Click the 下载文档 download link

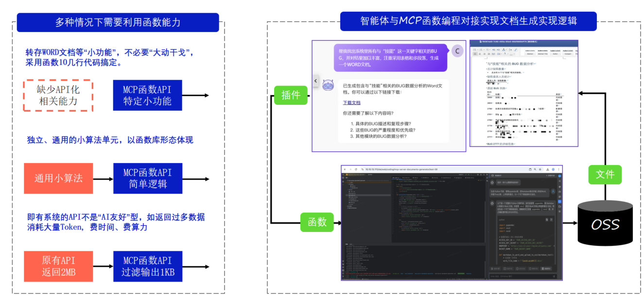pyautogui.click(x=351, y=102)
